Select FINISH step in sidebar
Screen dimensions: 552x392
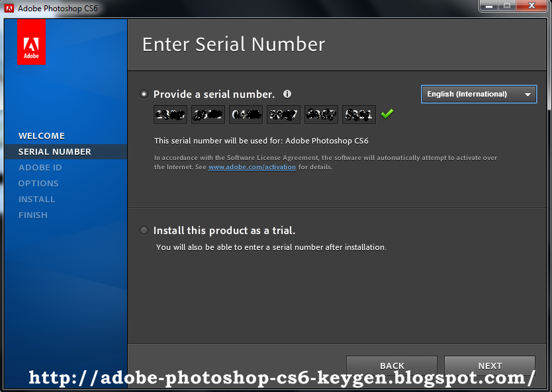(x=32, y=215)
